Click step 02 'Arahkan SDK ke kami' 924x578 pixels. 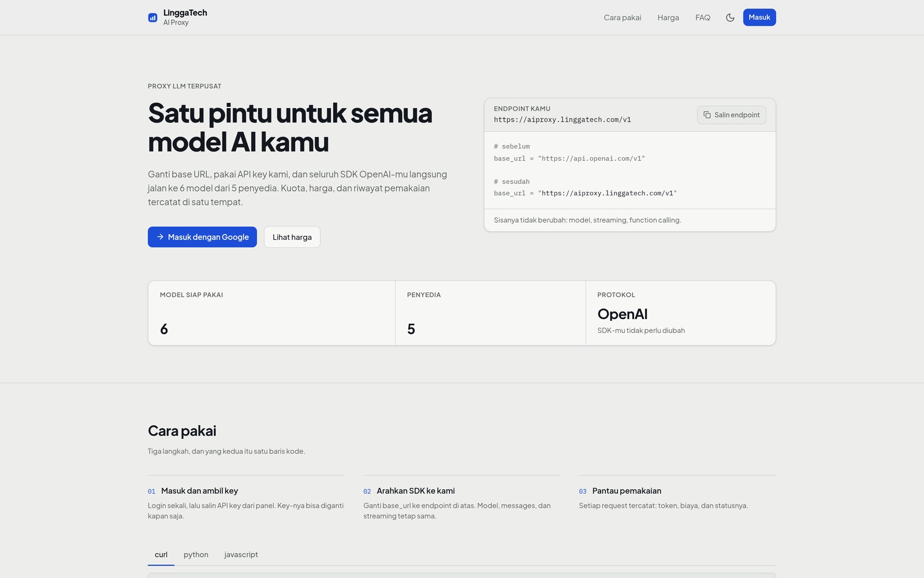[416, 491]
